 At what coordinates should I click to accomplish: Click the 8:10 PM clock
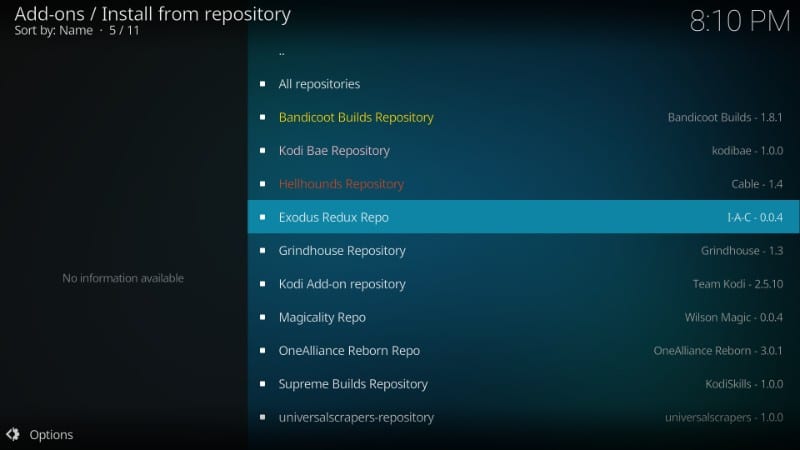740,21
